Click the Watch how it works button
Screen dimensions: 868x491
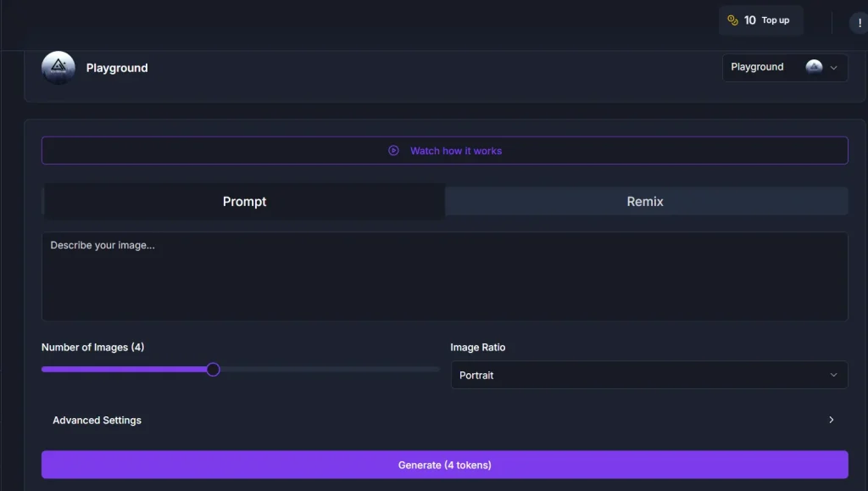(444, 151)
